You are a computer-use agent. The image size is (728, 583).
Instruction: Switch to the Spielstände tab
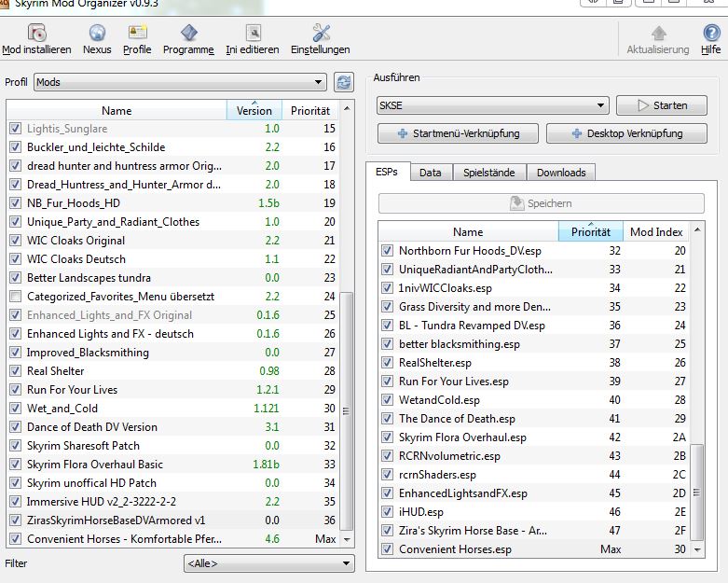coord(488,173)
